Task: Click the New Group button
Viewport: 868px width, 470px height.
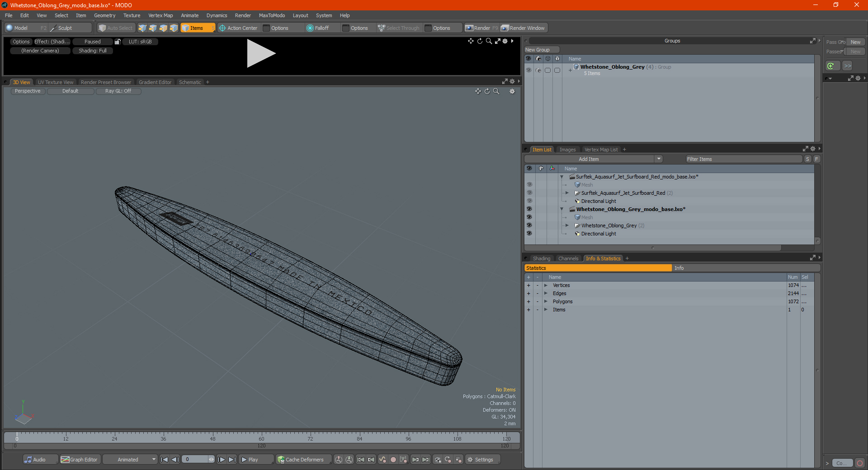Action: pos(542,50)
